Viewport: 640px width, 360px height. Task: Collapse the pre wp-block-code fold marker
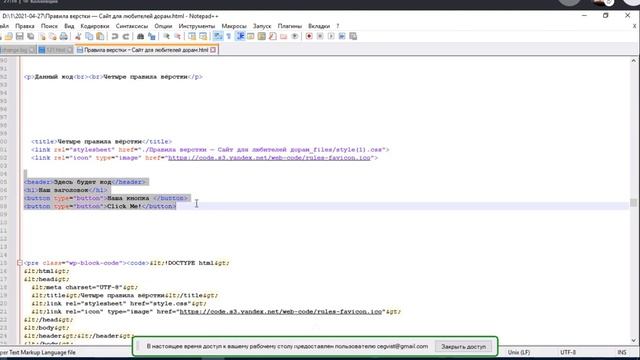pos(20,263)
